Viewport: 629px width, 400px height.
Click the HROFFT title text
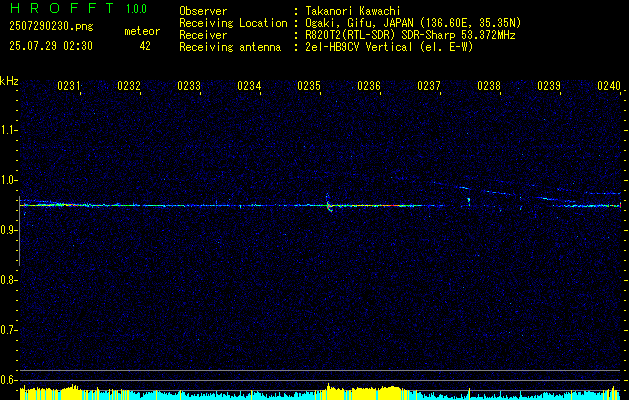tap(62, 8)
